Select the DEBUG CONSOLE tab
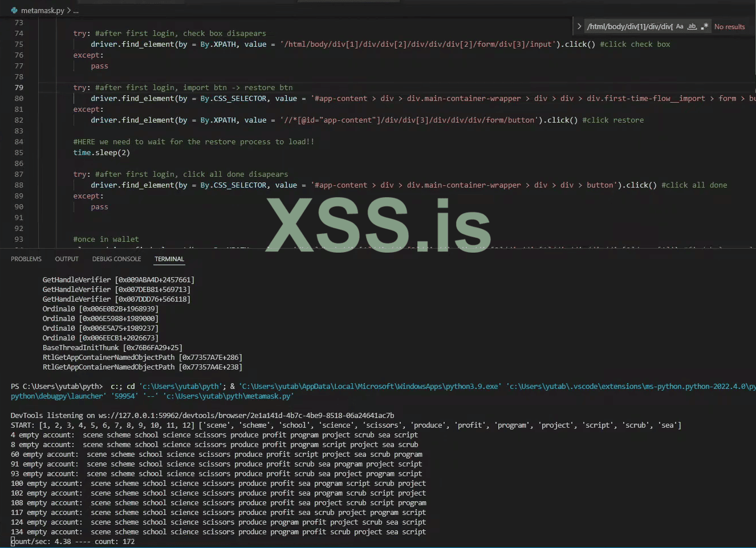 tap(116, 258)
